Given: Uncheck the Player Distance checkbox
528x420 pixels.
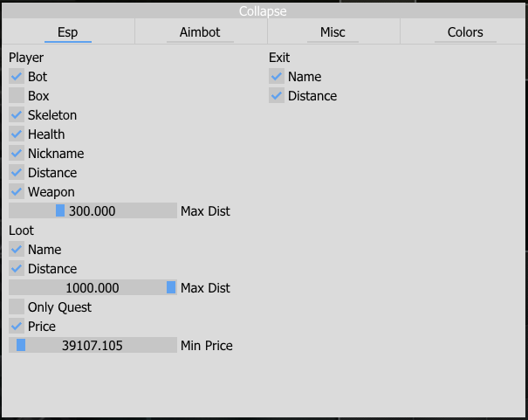Looking at the screenshot, I should coord(17,173).
